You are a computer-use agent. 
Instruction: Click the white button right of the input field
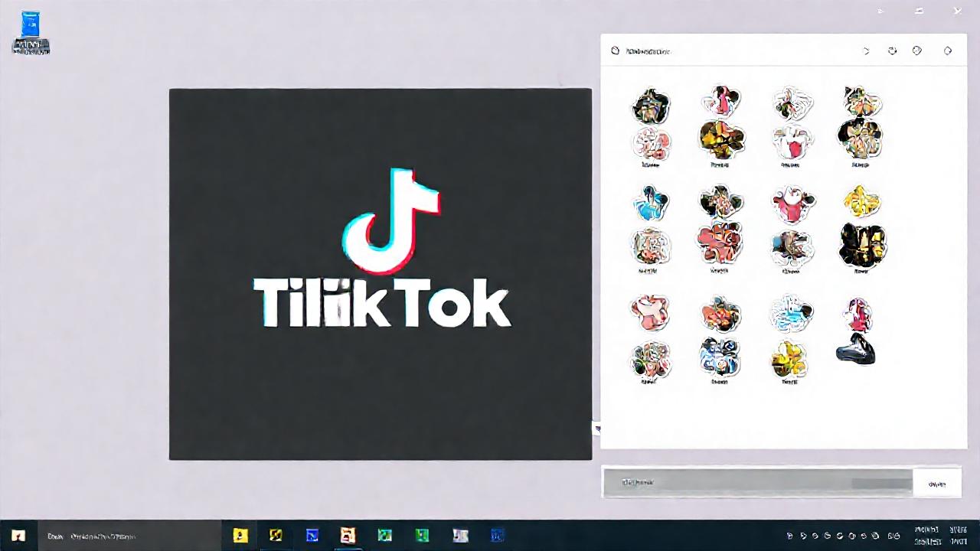coord(937,484)
